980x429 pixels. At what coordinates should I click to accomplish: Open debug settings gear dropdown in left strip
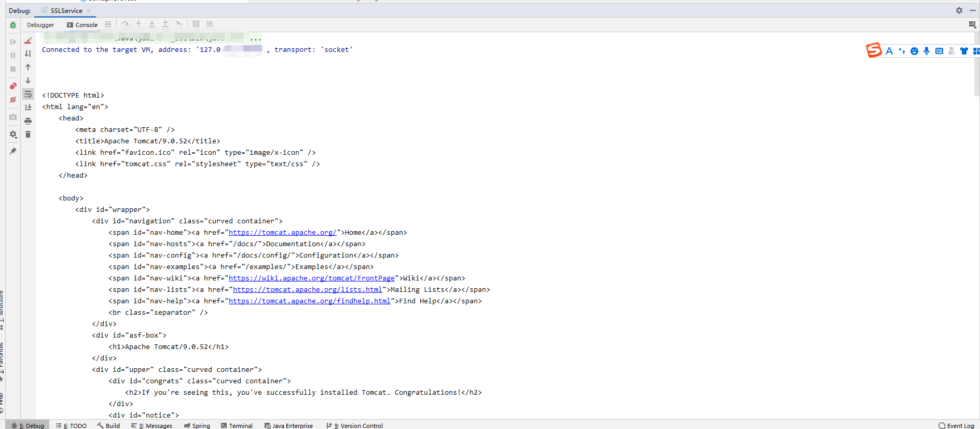pos(13,135)
